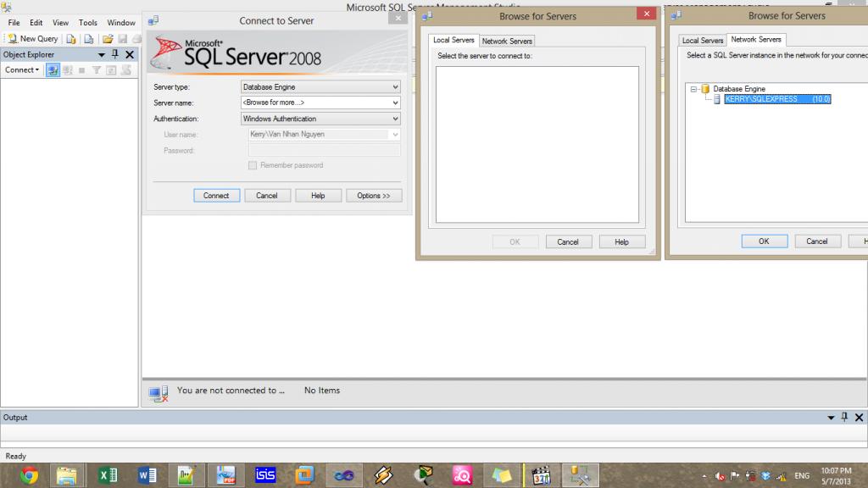
Task: Open the ISIS app from the taskbar
Action: coord(265,475)
